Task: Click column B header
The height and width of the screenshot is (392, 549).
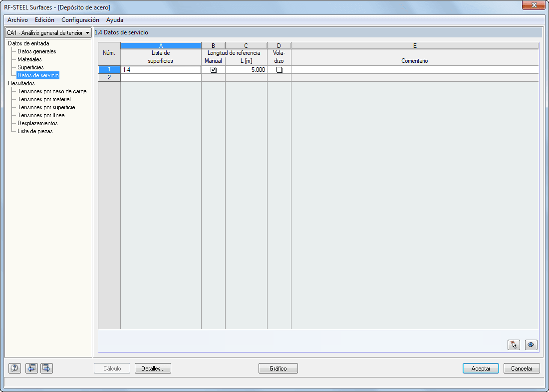Action: 213,46
